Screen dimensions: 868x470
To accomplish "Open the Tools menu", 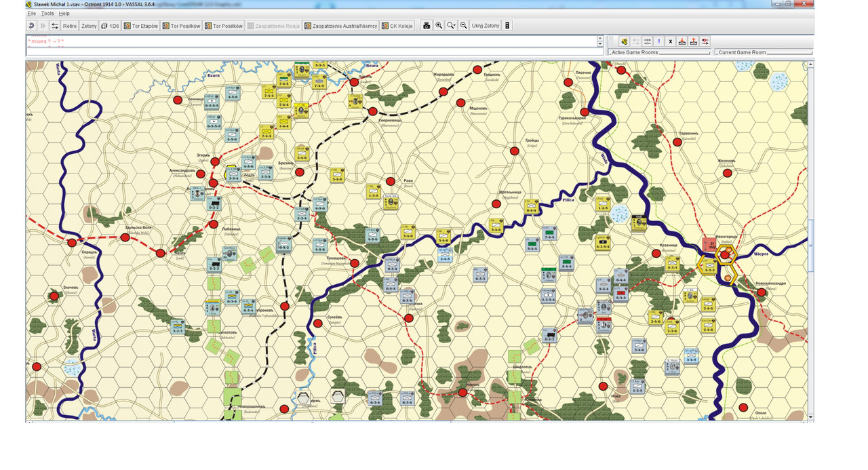I will click(47, 14).
